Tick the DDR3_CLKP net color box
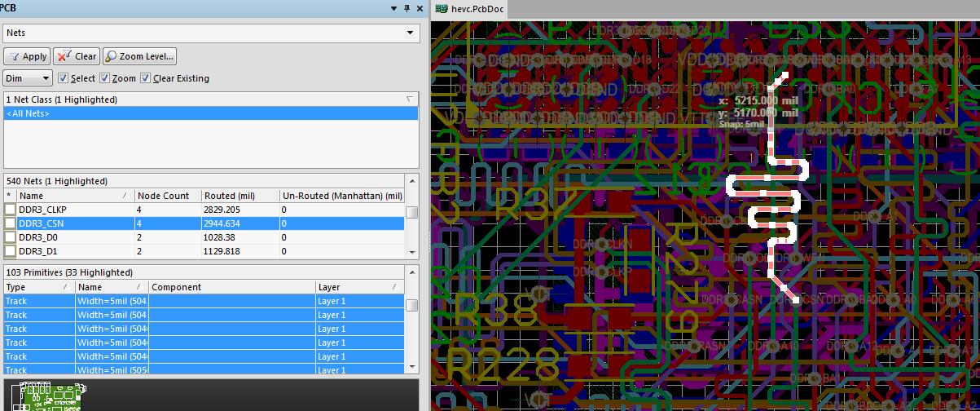This screenshot has height=411, width=980. [x=11, y=210]
